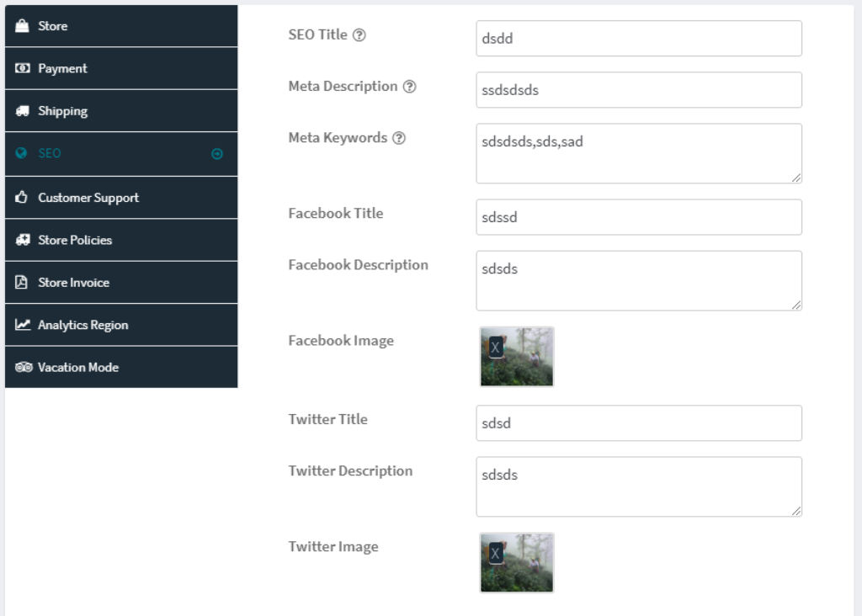Click the SEO Title help icon
This screenshot has height=616, width=862.
coord(359,35)
